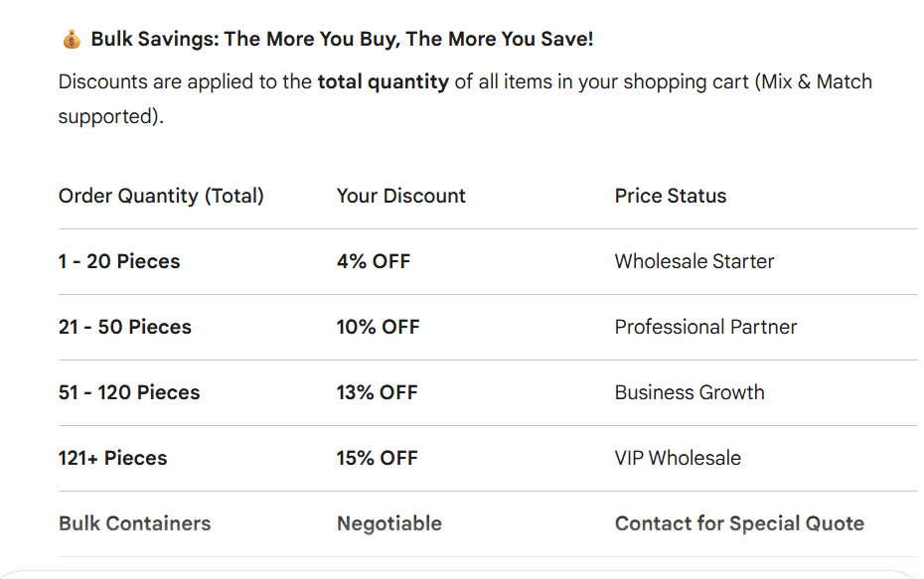Screen dimensions: 924x579
Task: Click the 13% OFF discount cell
Action: tap(377, 392)
